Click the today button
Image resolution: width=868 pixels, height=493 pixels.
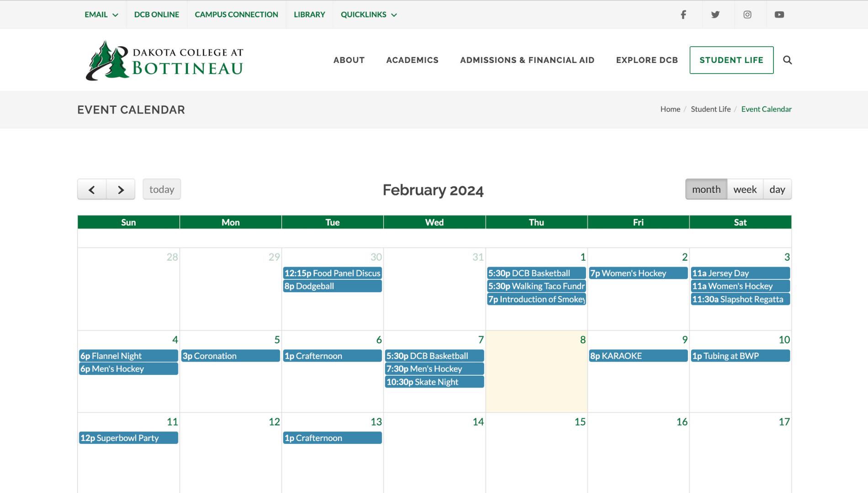tap(162, 189)
